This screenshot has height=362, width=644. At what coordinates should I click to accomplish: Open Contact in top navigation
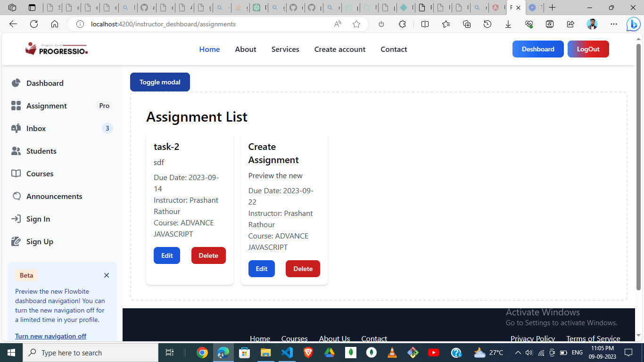tap(394, 49)
